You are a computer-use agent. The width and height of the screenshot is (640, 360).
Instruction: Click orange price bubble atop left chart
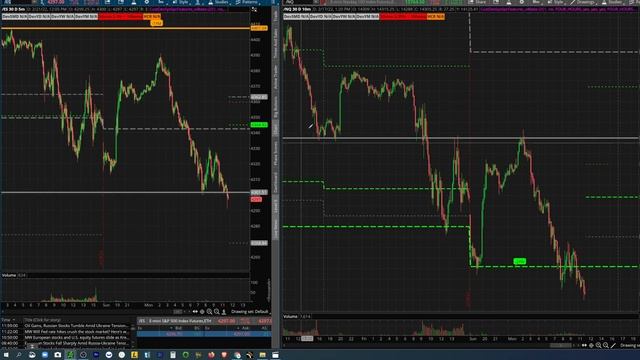(157, 23)
